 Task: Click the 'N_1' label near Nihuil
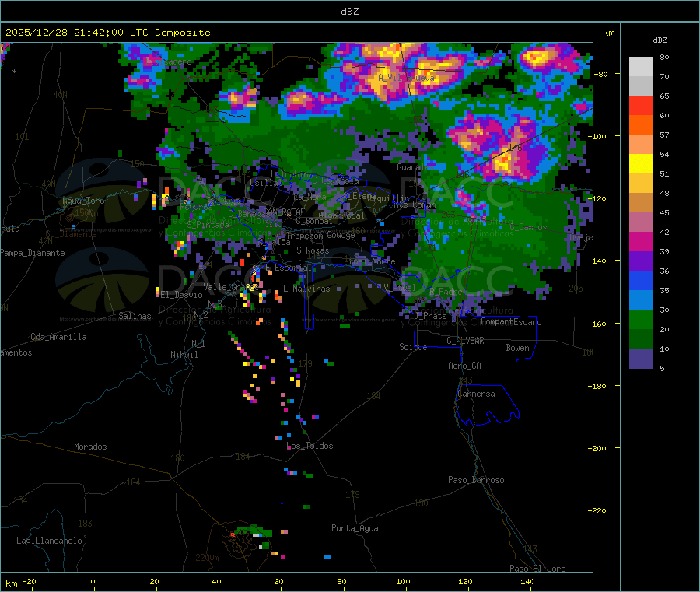tap(198, 343)
